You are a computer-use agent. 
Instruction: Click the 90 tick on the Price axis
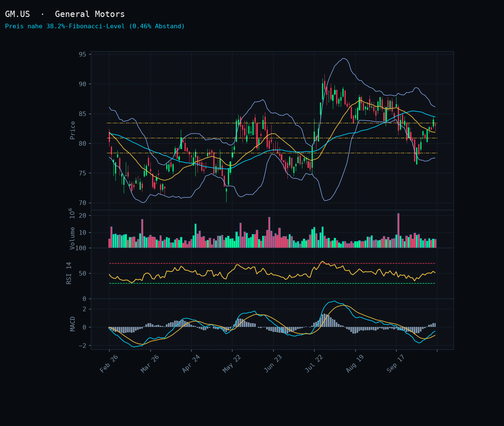click(x=82, y=84)
